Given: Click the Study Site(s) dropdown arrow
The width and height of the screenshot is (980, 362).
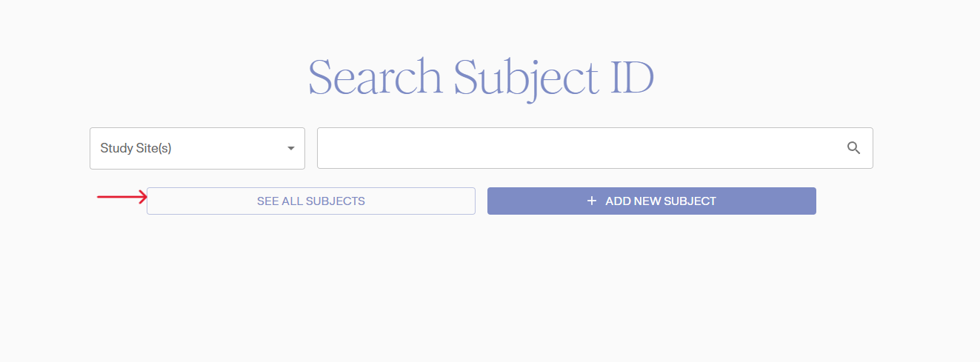Looking at the screenshot, I should coord(290,149).
